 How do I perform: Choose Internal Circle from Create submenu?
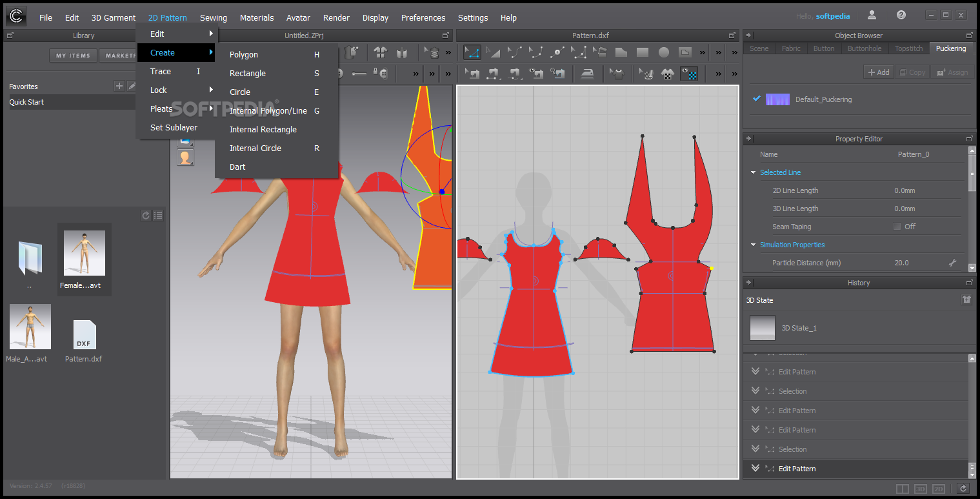coord(276,148)
